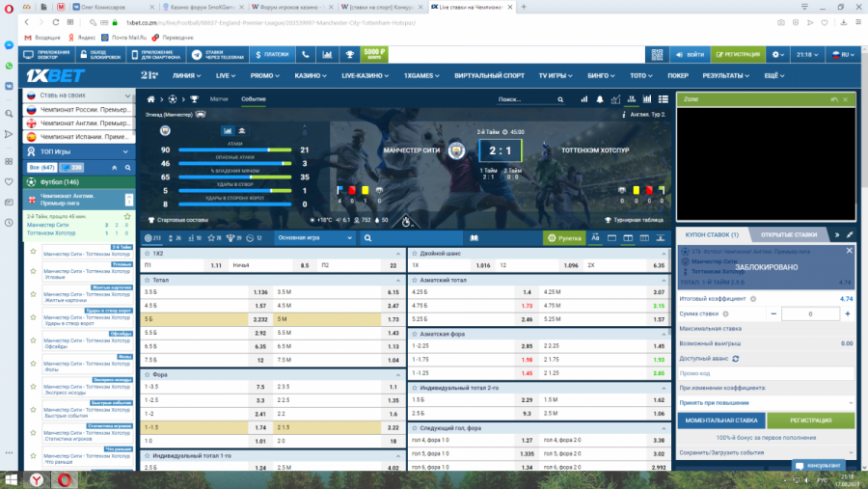Click the home icon in breadcrumb
868x489 pixels.
click(x=150, y=98)
